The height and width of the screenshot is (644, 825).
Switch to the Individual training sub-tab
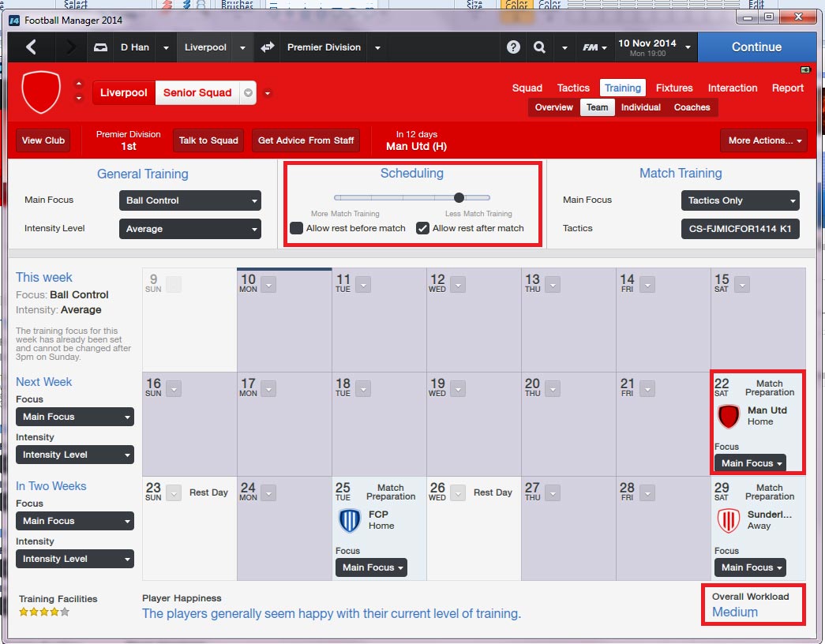pos(641,107)
